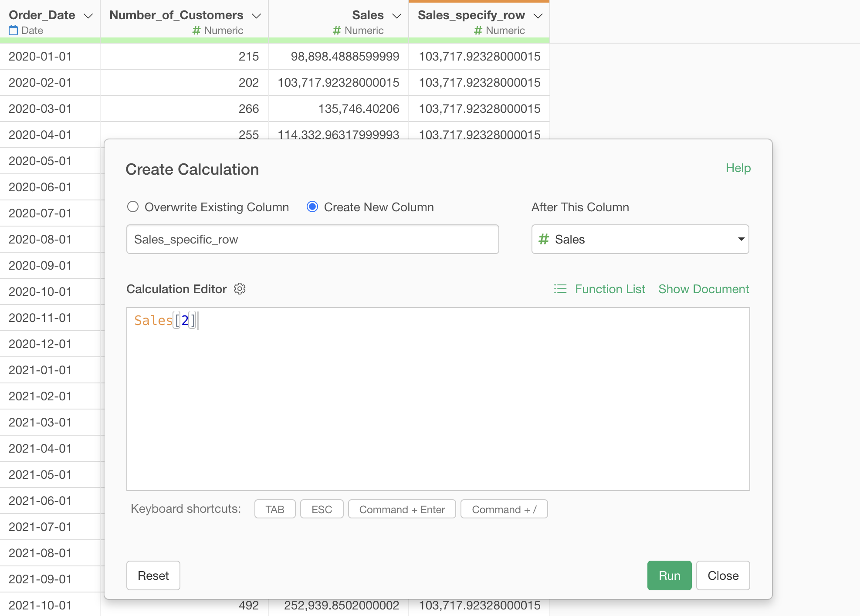The width and height of the screenshot is (860, 616).
Task: Click the Reset button
Action: tap(153, 575)
